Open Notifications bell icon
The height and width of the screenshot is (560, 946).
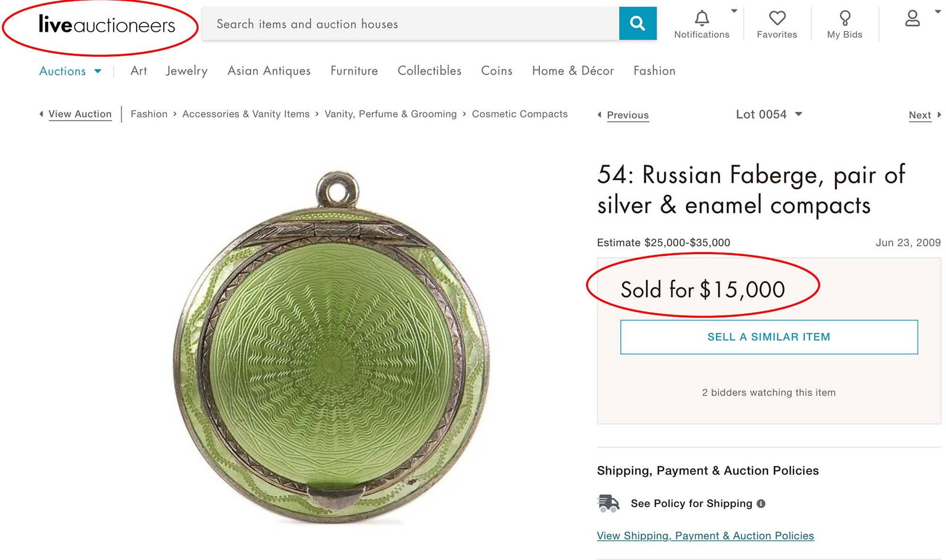click(702, 19)
